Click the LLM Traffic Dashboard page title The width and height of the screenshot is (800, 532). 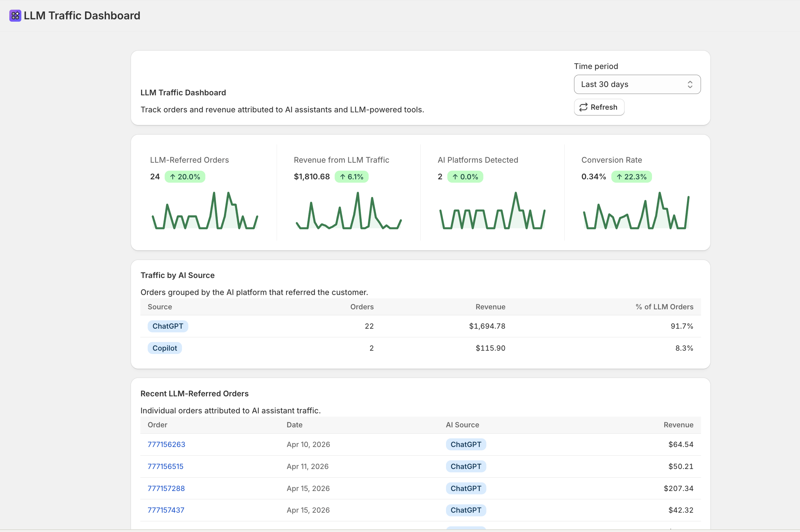click(x=82, y=16)
